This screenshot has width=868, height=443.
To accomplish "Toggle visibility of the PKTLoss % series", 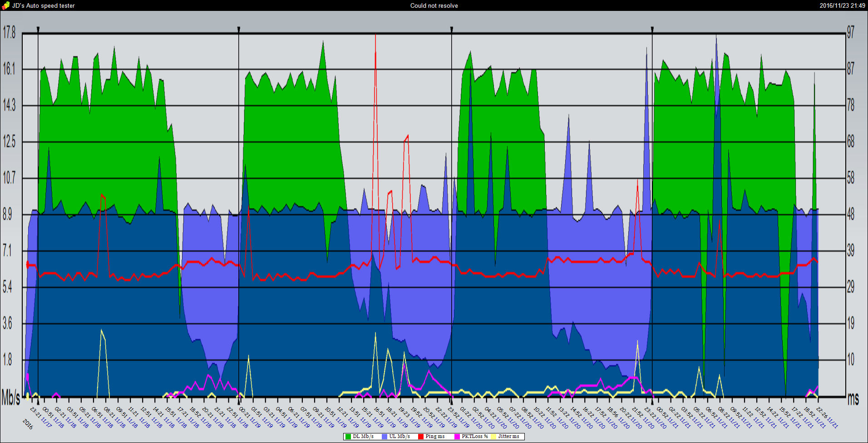I will point(470,436).
